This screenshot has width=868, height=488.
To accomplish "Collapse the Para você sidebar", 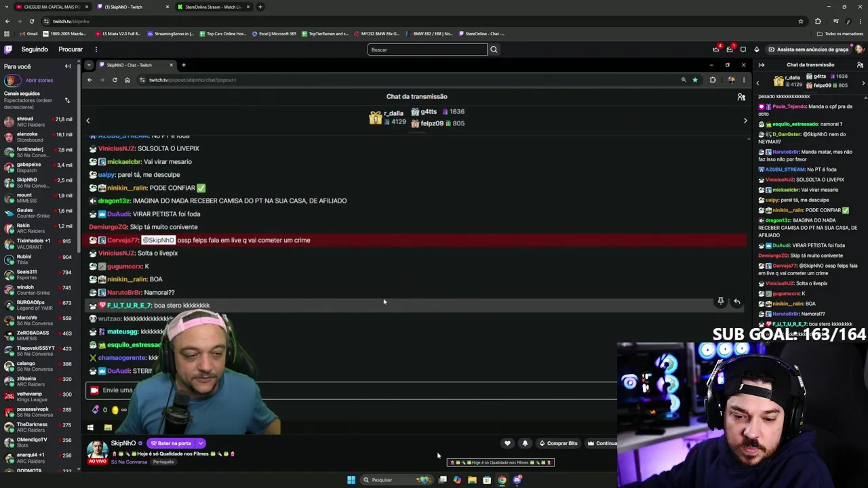I will pos(68,66).
